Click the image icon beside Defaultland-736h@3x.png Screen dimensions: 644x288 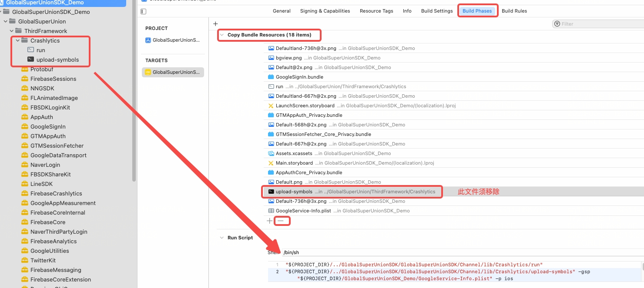(x=271, y=48)
